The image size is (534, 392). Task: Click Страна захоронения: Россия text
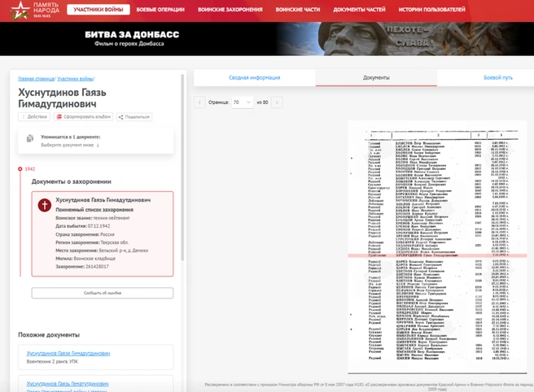click(x=85, y=234)
